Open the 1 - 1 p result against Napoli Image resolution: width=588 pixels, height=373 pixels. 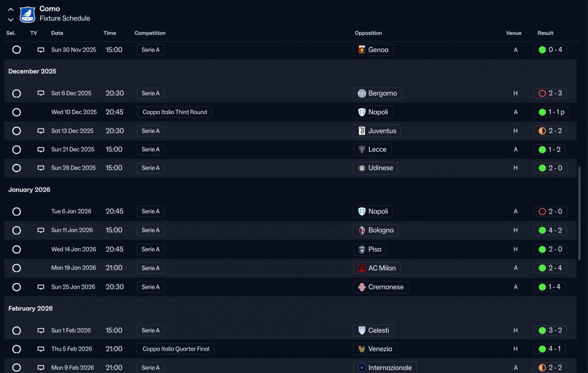click(x=550, y=112)
